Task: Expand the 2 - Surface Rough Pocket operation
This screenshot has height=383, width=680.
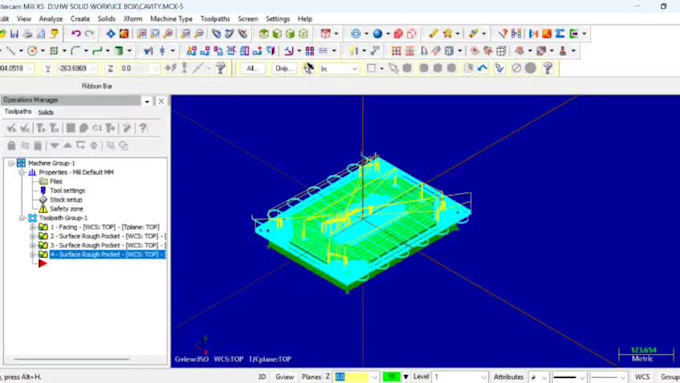Action: click(x=33, y=236)
